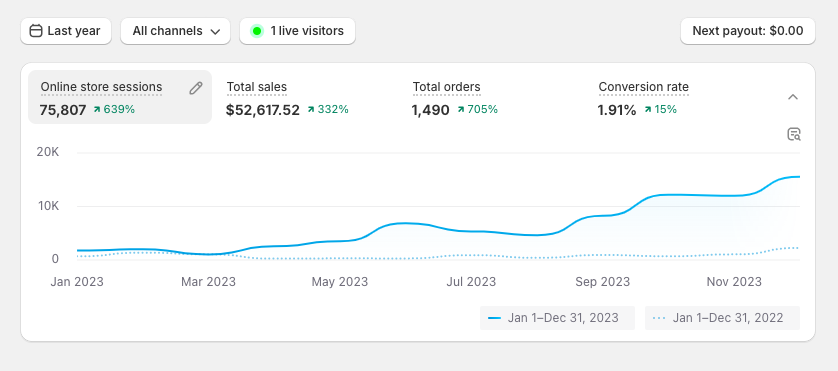Click the 15% conversion trend arrow
The image size is (838, 371).
(x=648, y=110)
